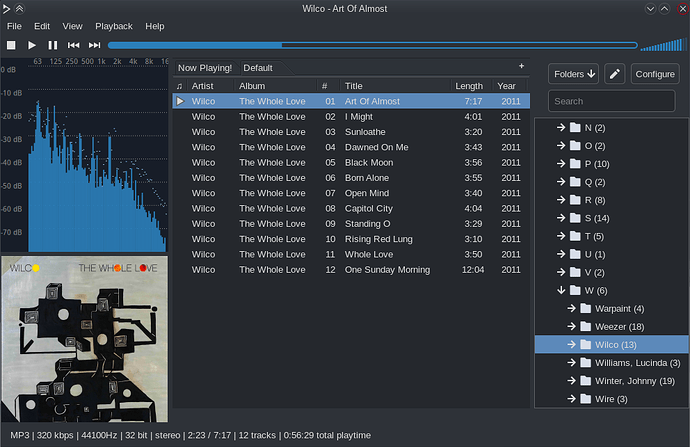The image size is (690, 447).
Task: Skip to the next track
Action: [95, 45]
